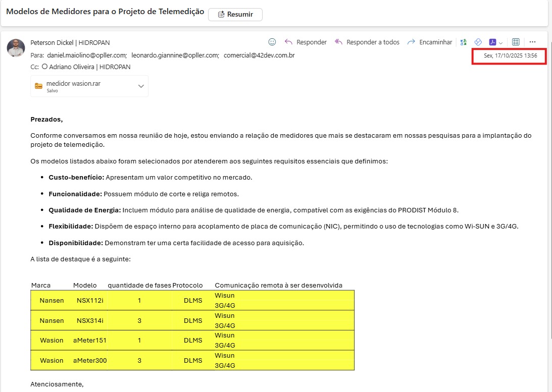The image size is (552, 392).
Task: Click the emoji reaction smiley icon
Action: [272, 42]
